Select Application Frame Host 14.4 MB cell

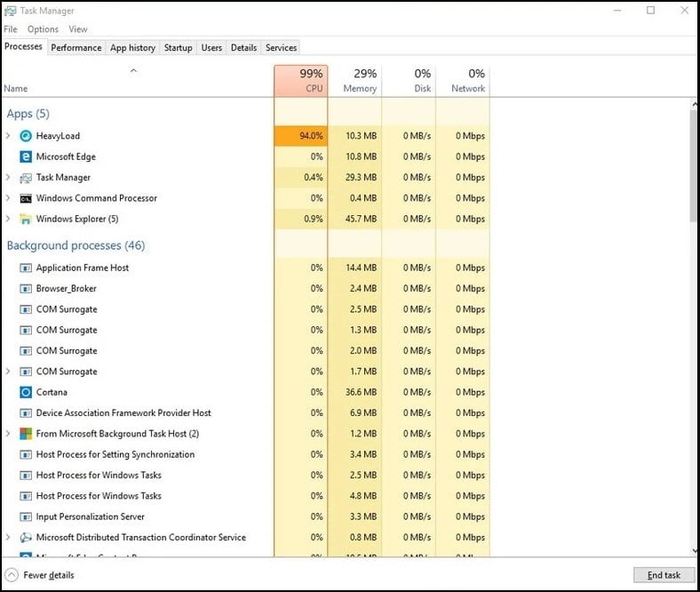coord(355,268)
